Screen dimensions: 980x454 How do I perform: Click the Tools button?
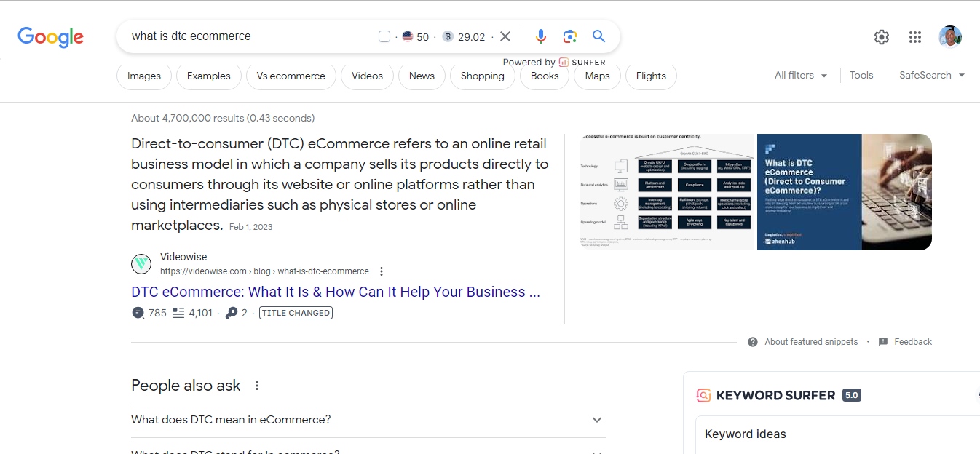point(861,76)
